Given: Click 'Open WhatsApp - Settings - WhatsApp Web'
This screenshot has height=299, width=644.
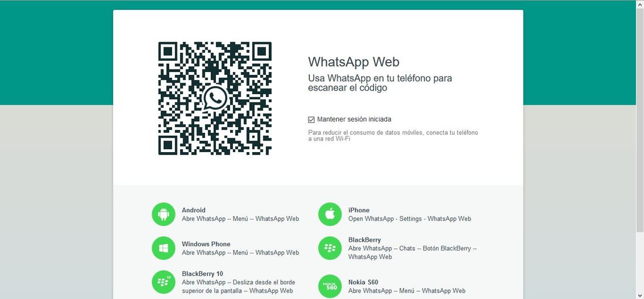Looking at the screenshot, I should coord(409,219).
